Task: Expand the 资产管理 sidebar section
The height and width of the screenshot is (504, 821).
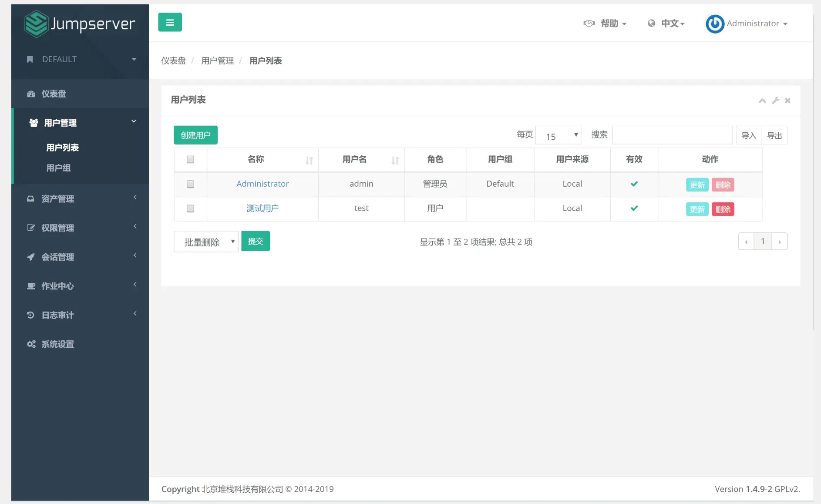Action: 135,198
